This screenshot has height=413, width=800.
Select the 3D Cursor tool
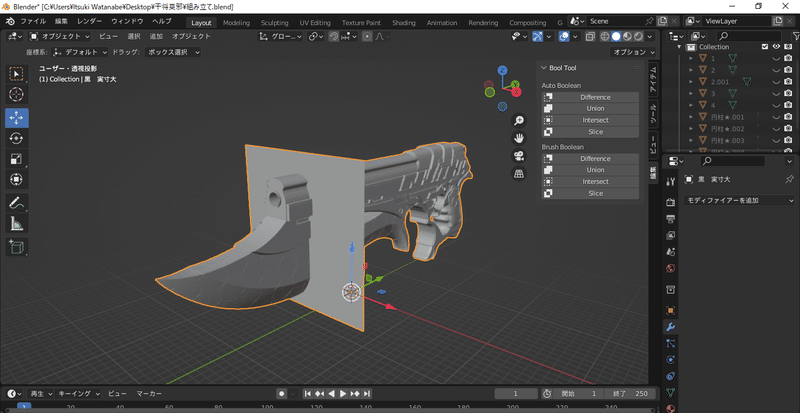17,95
